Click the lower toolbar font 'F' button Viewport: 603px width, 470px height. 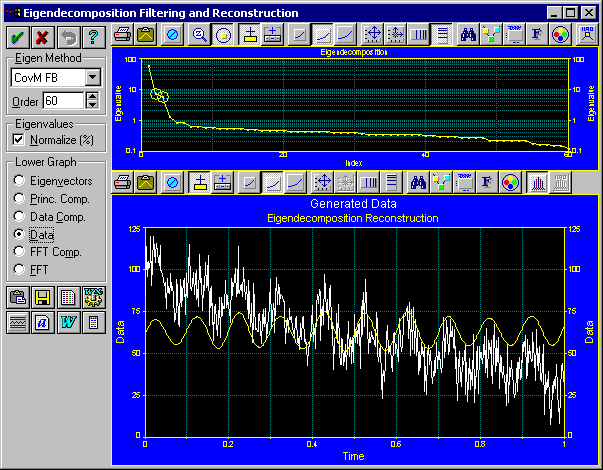coord(487,182)
